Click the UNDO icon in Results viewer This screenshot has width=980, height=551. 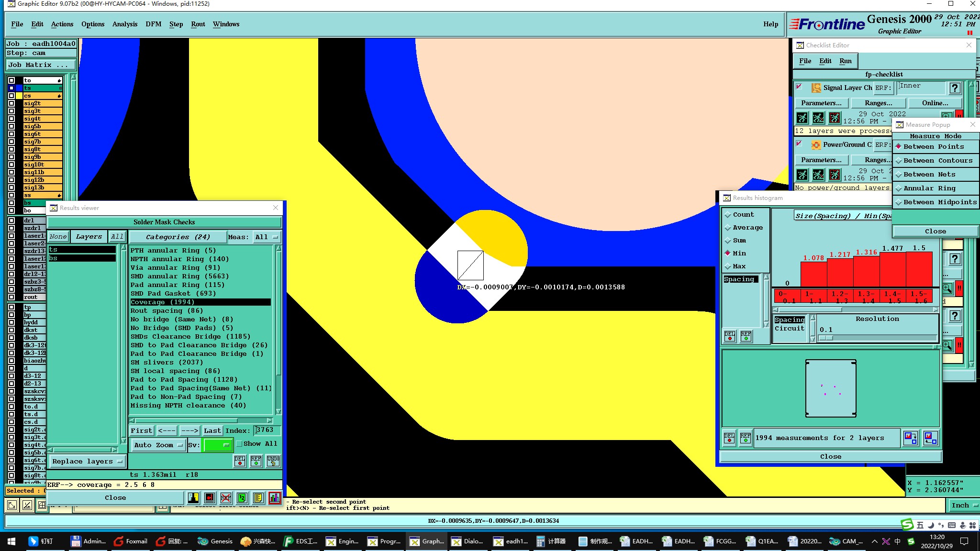pos(273,461)
